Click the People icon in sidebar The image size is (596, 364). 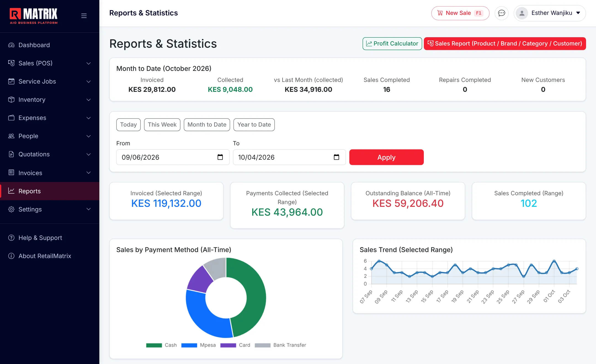pyautogui.click(x=11, y=136)
